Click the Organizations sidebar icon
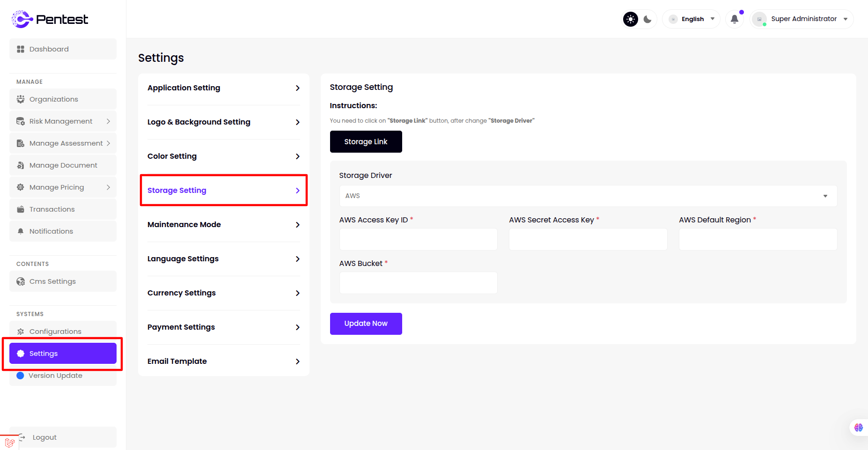Image resolution: width=868 pixels, height=450 pixels. [21, 99]
